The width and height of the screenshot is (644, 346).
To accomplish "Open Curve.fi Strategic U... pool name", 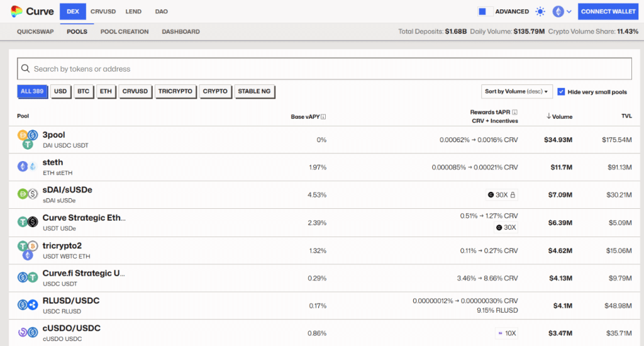I will 84,273.
